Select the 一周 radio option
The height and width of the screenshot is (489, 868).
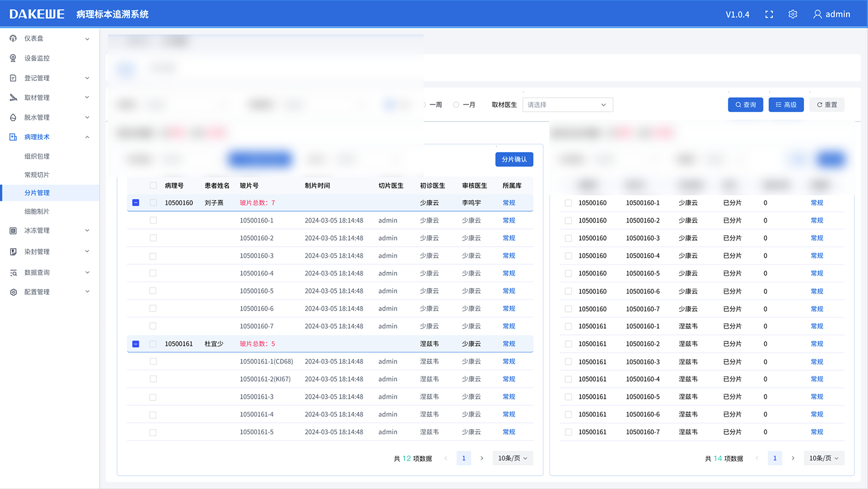(x=424, y=104)
